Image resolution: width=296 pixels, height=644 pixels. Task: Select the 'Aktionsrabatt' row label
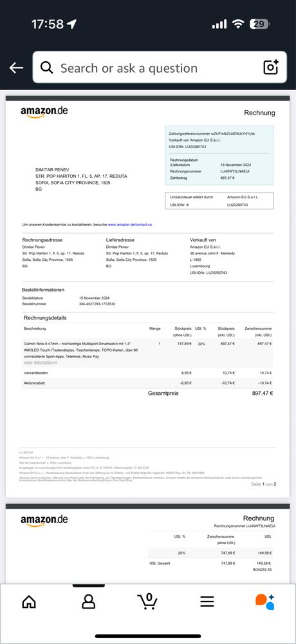coord(34,383)
